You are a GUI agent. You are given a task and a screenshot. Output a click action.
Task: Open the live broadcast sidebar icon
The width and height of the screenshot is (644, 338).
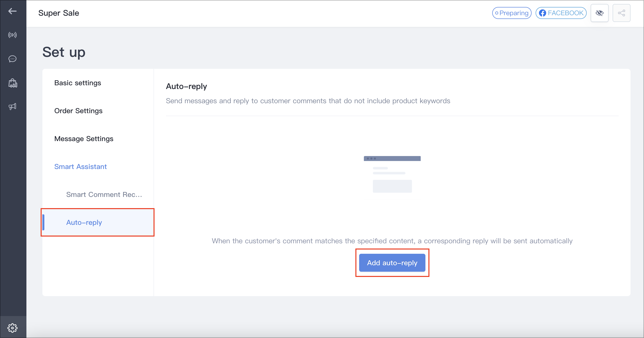12,35
